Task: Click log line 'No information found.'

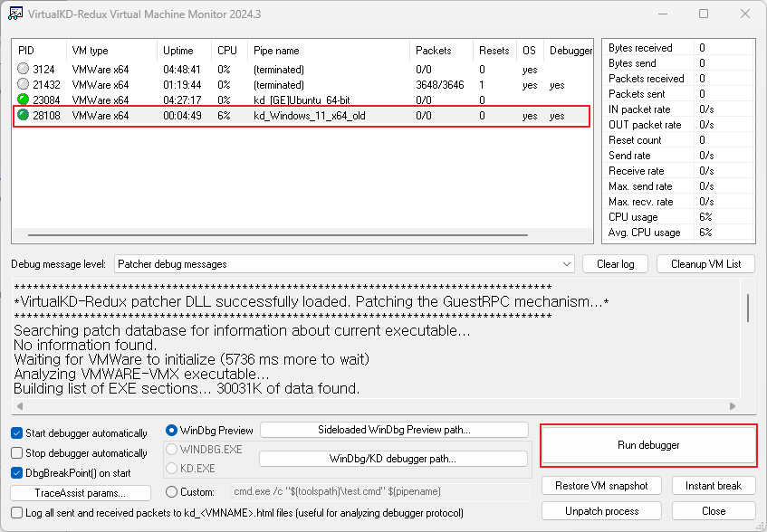Action: click(85, 346)
